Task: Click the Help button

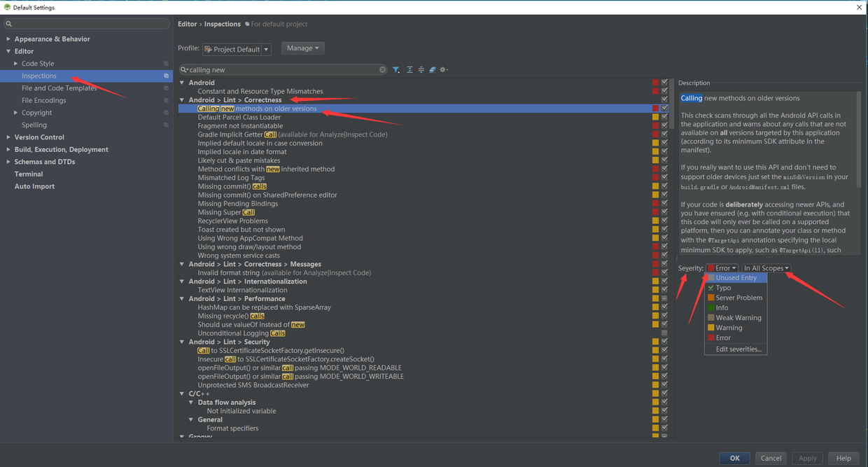Action: pyautogui.click(x=843, y=458)
